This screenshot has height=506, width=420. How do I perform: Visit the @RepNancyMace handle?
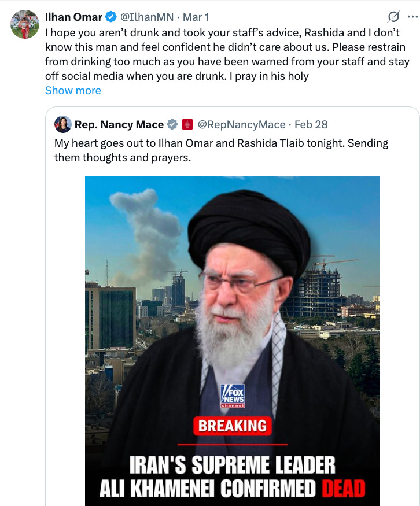click(241, 124)
